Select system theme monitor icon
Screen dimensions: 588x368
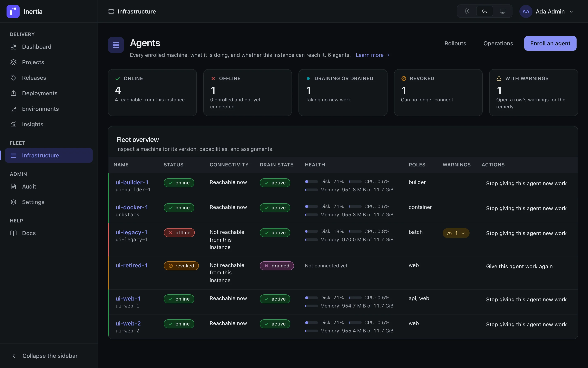pos(502,11)
